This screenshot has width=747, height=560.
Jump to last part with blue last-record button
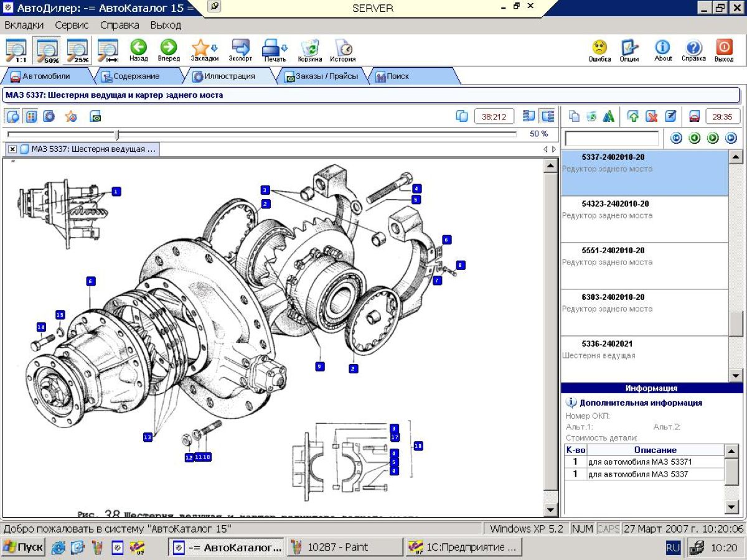pos(731,138)
